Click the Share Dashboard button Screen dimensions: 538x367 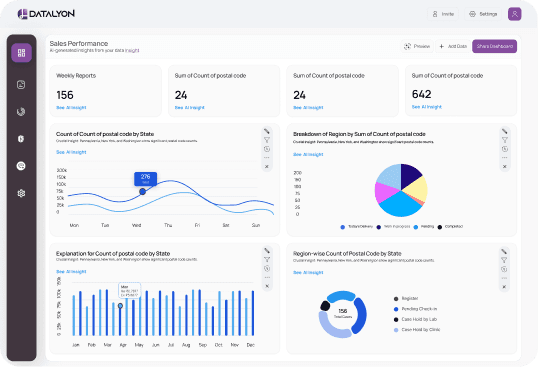point(494,46)
